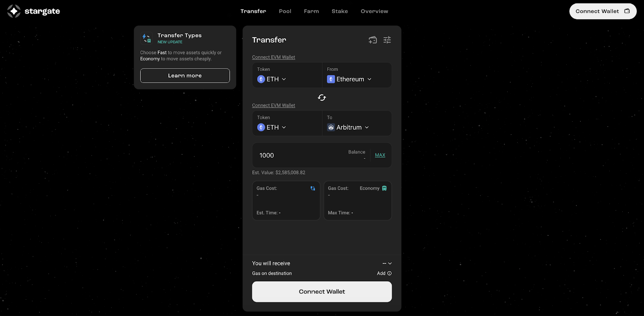Viewport: 644px width, 316px height.
Task: Open the Stake page
Action: pyautogui.click(x=340, y=11)
